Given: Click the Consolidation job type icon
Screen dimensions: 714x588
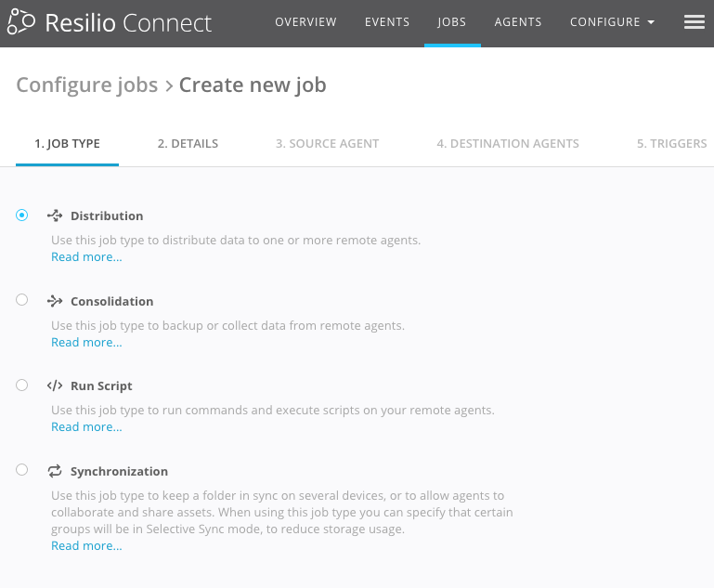Looking at the screenshot, I should point(55,301).
